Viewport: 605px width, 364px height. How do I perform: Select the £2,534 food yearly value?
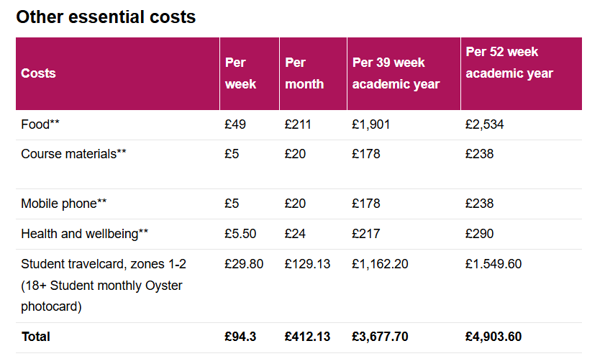click(484, 124)
